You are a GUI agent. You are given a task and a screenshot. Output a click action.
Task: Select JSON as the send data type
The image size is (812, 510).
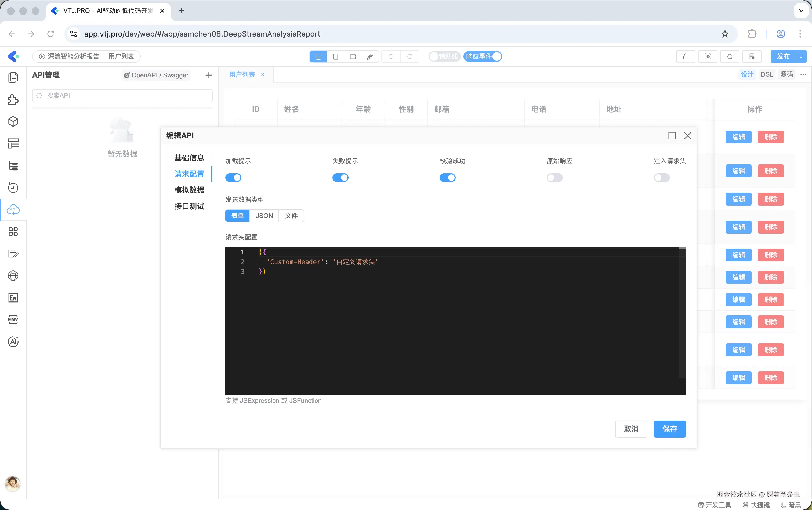pos(264,216)
